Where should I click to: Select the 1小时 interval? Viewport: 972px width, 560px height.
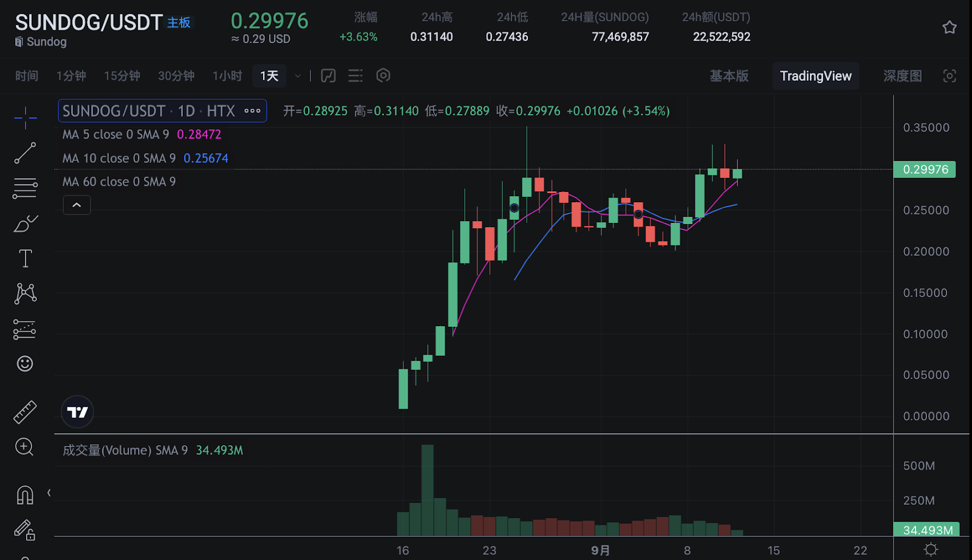click(x=227, y=76)
